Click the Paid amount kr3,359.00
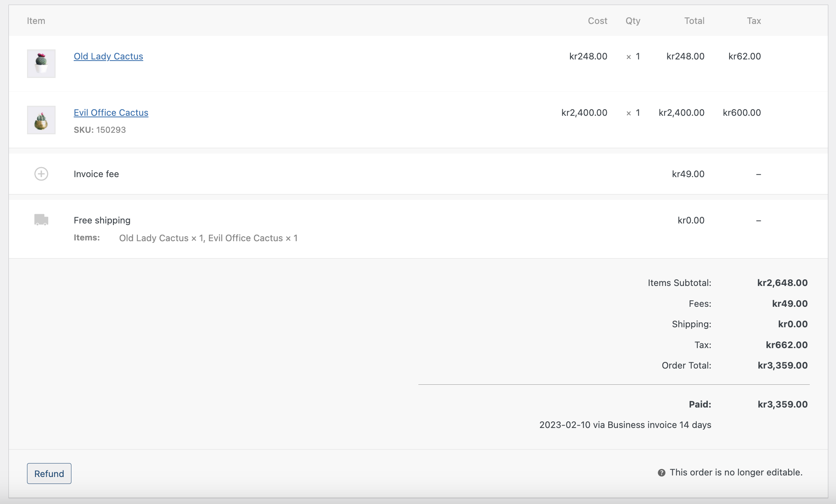 point(783,404)
